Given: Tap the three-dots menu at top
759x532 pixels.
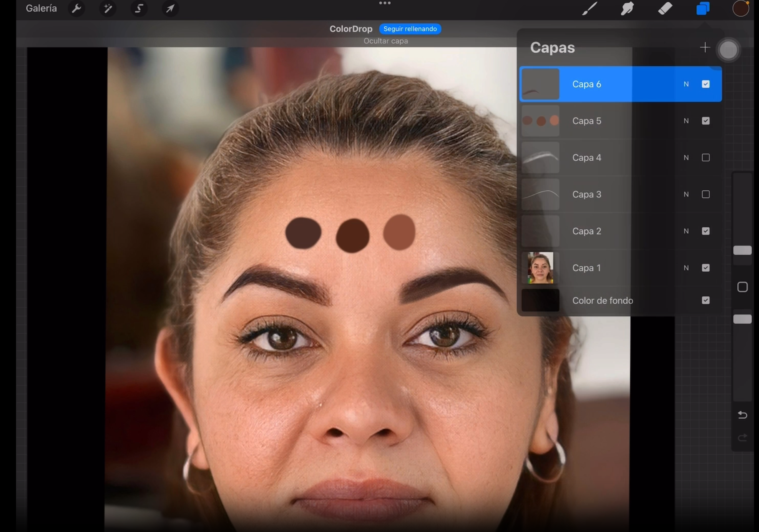Looking at the screenshot, I should click(385, 3).
